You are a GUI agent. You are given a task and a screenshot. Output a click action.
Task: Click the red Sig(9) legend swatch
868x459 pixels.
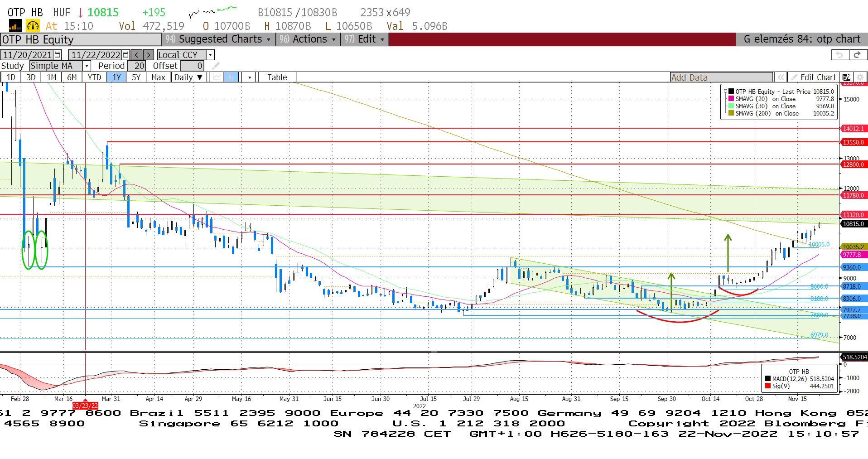(x=767, y=386)
